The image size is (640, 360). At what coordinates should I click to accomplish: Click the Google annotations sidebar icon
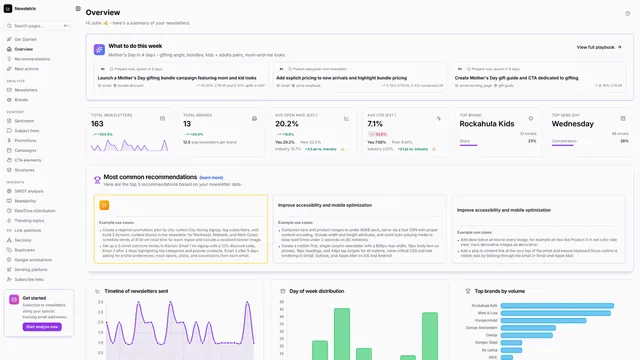pos(9,260)
